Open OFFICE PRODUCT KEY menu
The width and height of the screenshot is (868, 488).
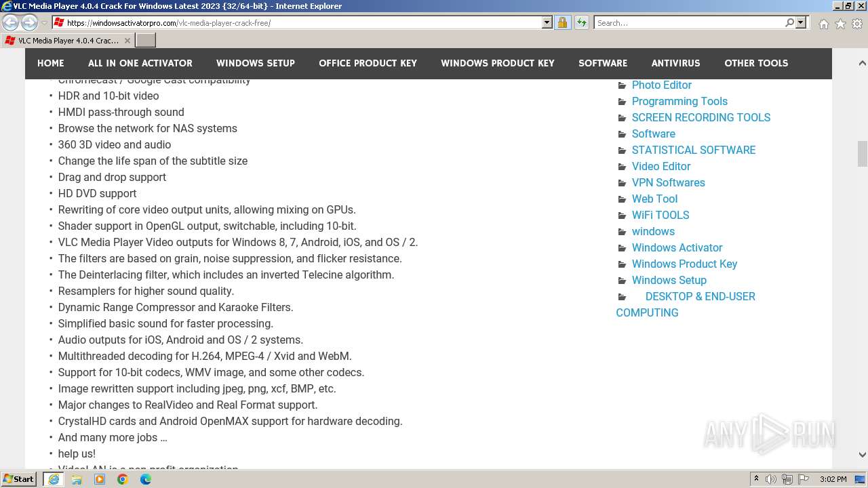point(368,63)
